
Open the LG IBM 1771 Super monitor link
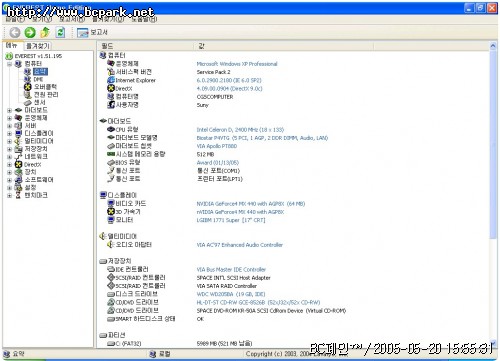coord(231,220)
